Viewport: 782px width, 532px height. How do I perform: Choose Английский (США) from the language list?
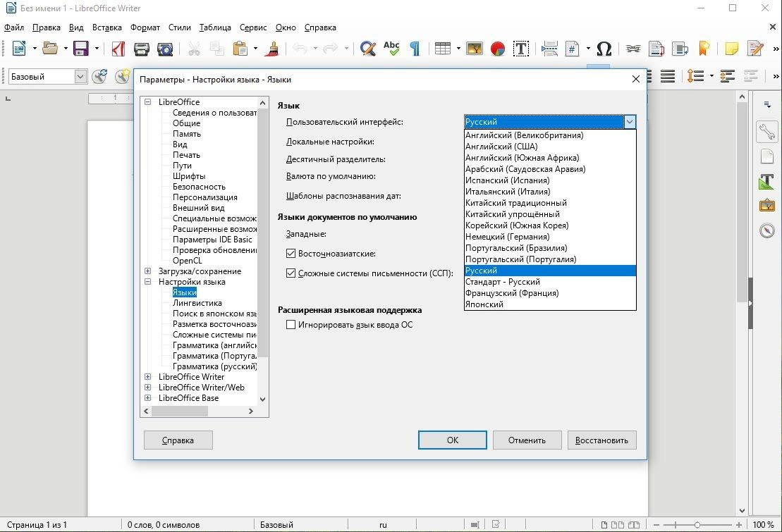tap(550, 147)
